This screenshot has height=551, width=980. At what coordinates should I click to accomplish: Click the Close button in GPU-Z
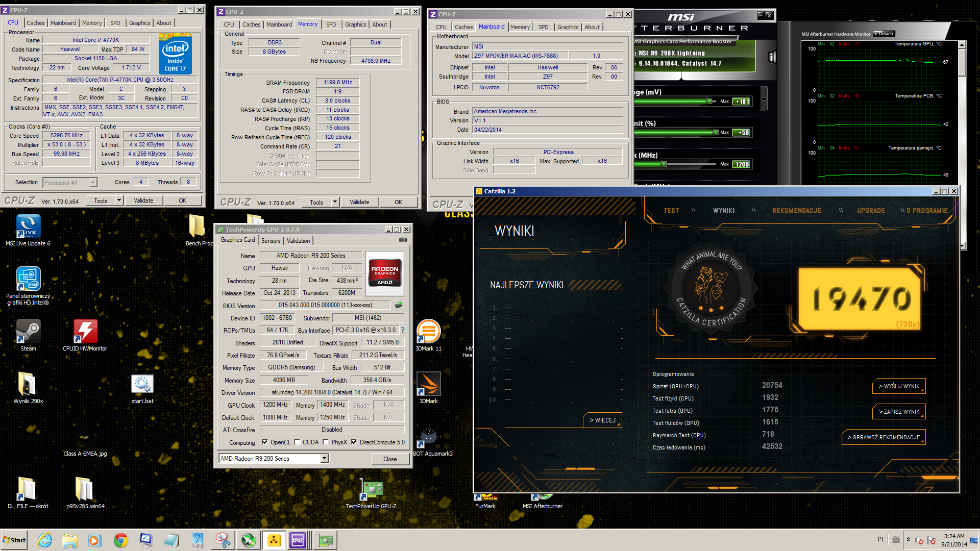coord(390,459)
